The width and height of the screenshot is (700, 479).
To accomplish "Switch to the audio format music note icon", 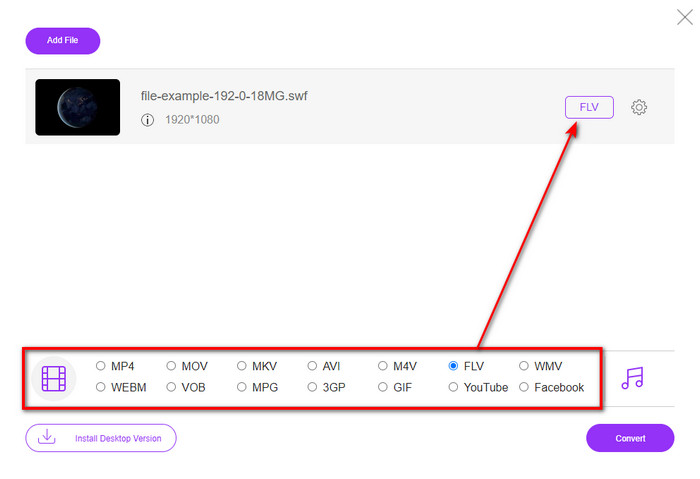I will pyautogui.click(x=633, y=378).
